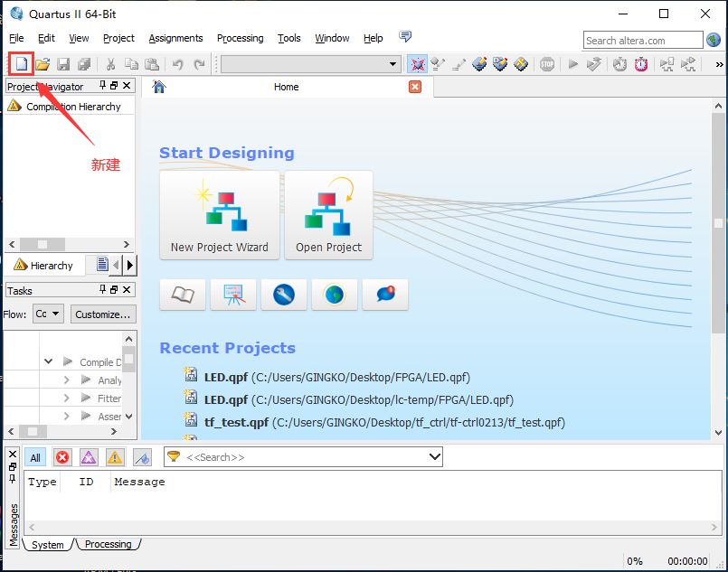Click the Open Project tile
The height and width of the screenshot is (572, 728).
coord(328,215)
